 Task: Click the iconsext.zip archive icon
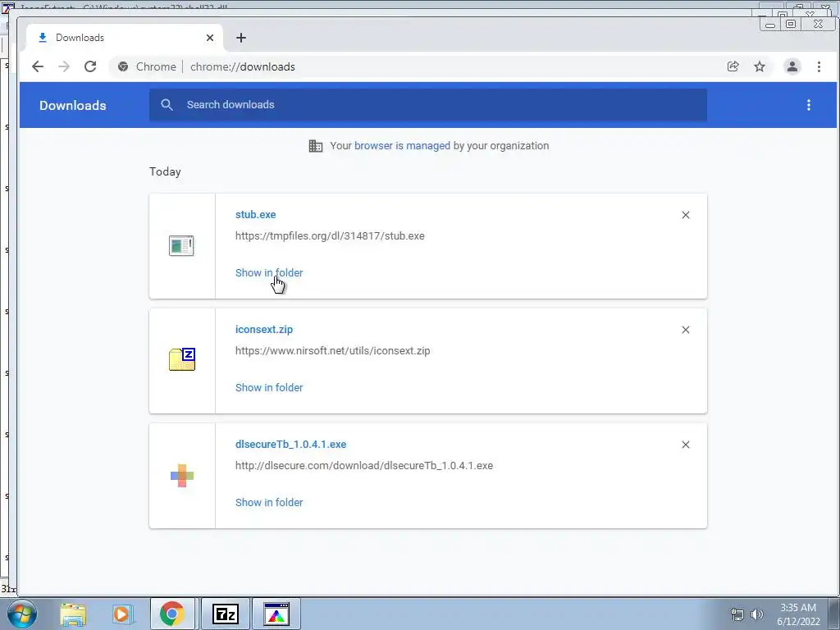182,359
